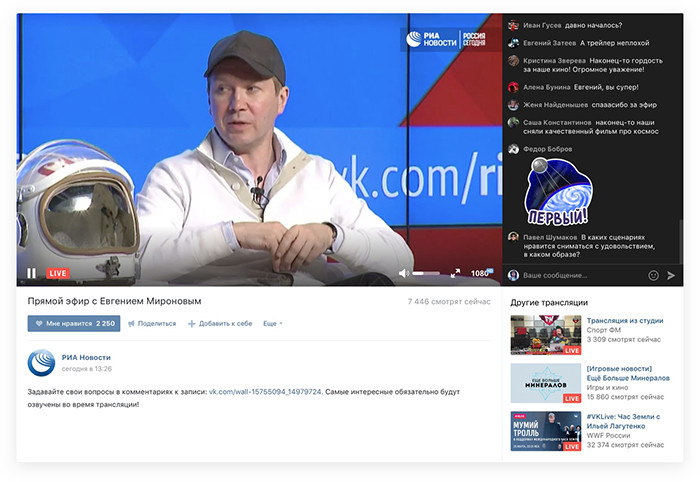Pause the live video stream

(31, 273)
